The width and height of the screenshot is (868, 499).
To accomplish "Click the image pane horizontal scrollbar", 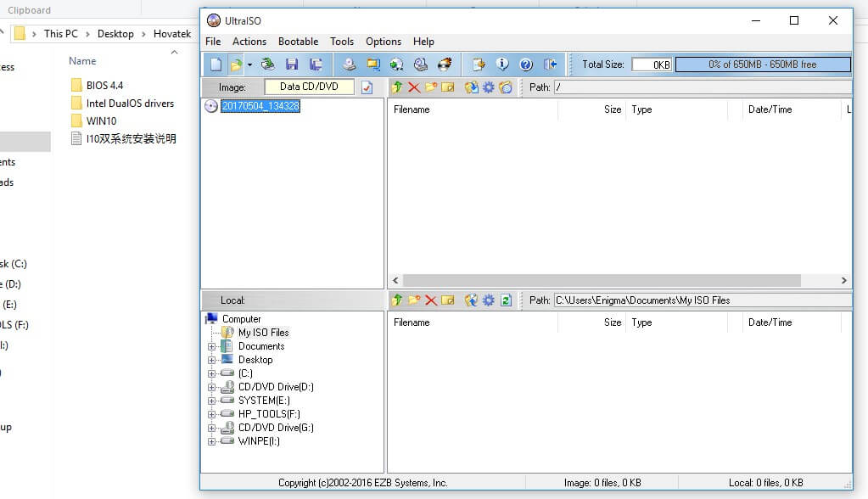I will coord(602,280).
